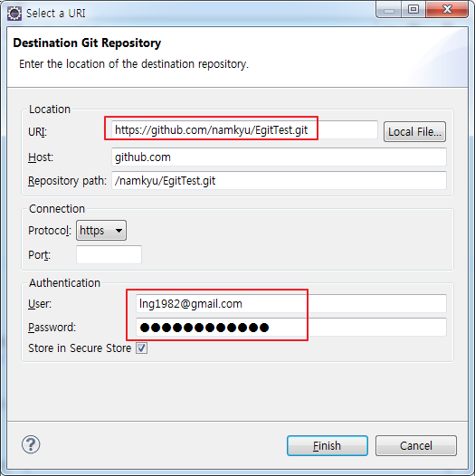
Task: Click the Local File... button
Action: tap(414, 132)
